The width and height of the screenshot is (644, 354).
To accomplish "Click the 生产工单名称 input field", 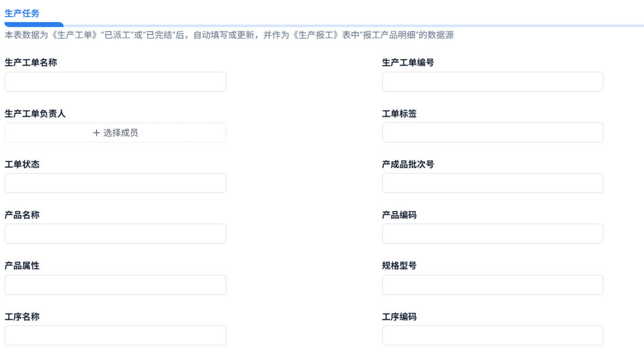I will 115,82.
